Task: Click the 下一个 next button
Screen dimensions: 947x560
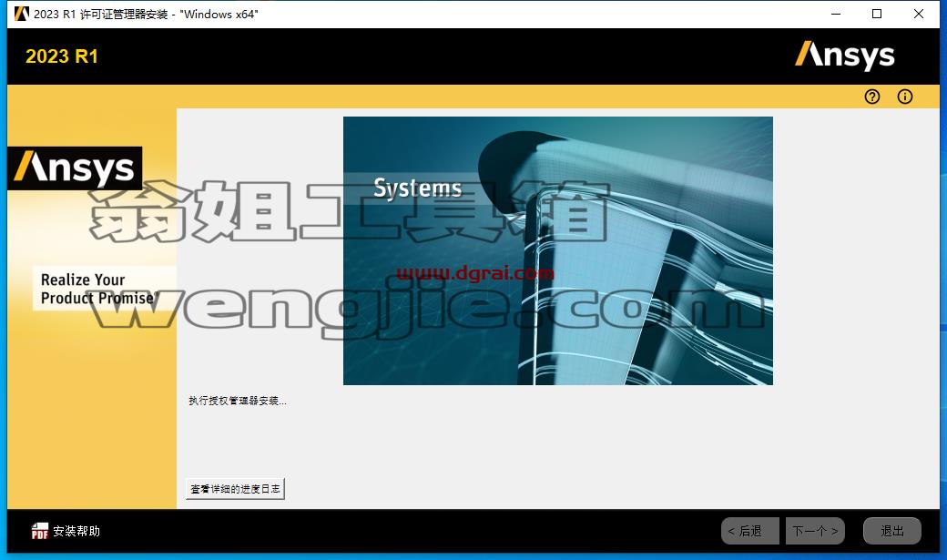Action: (815, 531)
